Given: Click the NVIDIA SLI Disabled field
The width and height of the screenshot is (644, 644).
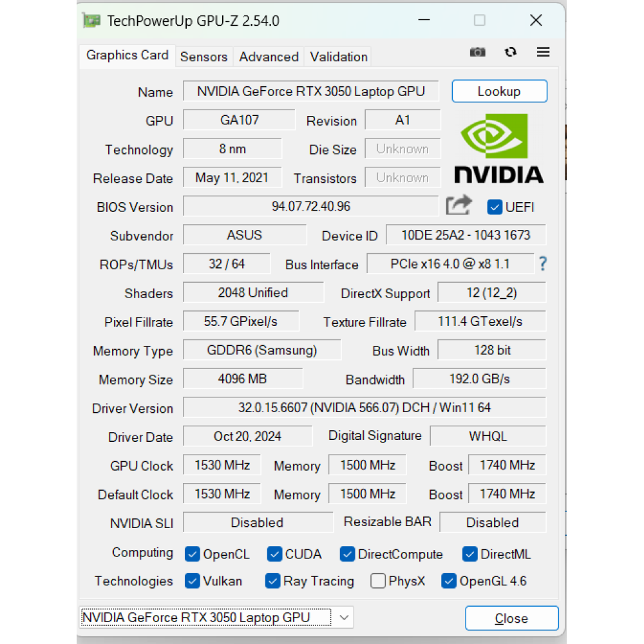Looking at the screenshot, I should tap(258, 522).
